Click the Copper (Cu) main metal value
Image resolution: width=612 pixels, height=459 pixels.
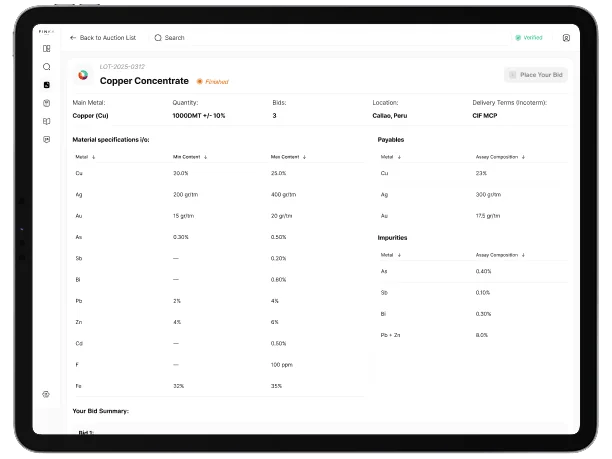[x=91, y=116]
